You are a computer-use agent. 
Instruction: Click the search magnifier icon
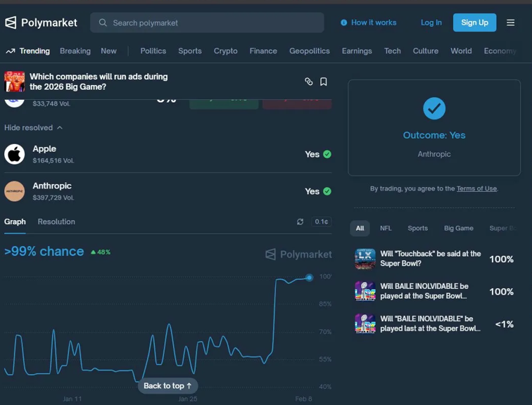click(103, 22)
